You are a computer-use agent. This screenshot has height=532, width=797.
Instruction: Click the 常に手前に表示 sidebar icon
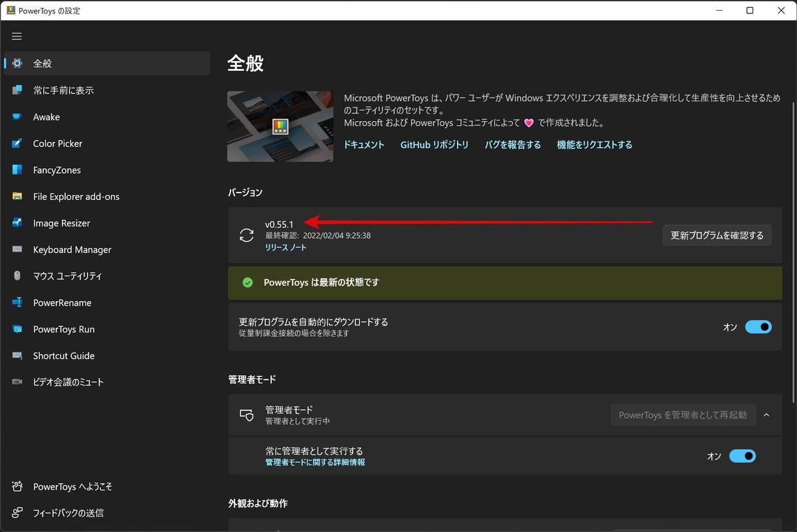17,90
